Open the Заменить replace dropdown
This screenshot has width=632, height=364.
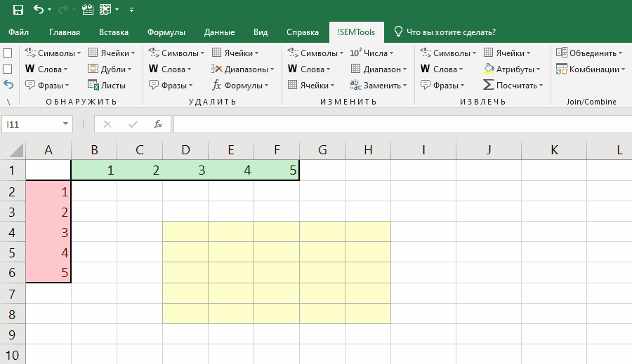click(379, 86)
